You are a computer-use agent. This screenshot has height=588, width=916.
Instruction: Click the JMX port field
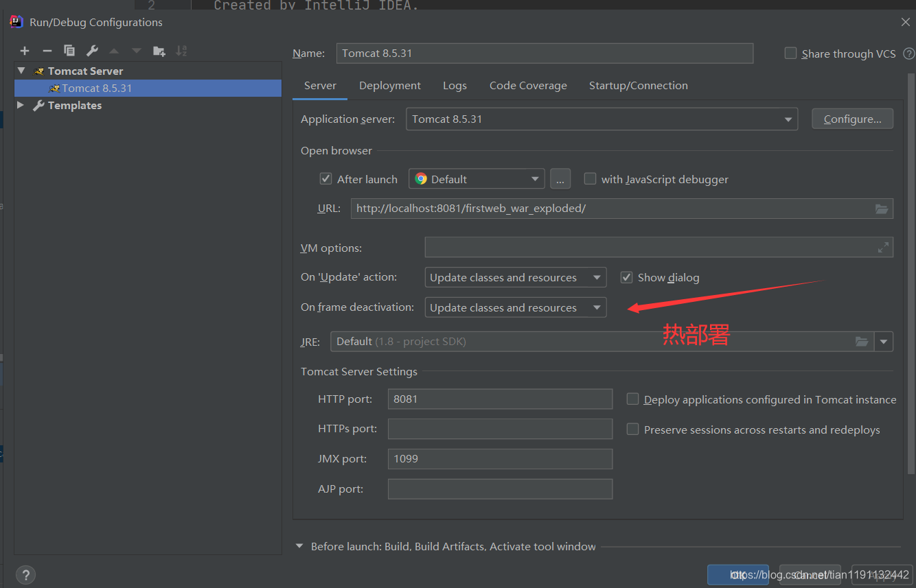[x=500, y=459]
